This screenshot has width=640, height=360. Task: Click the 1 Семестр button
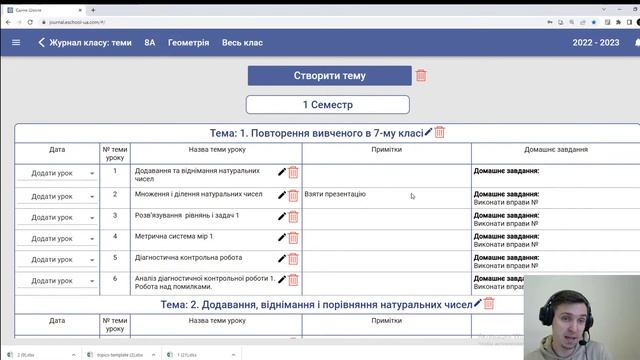[328, 104]
